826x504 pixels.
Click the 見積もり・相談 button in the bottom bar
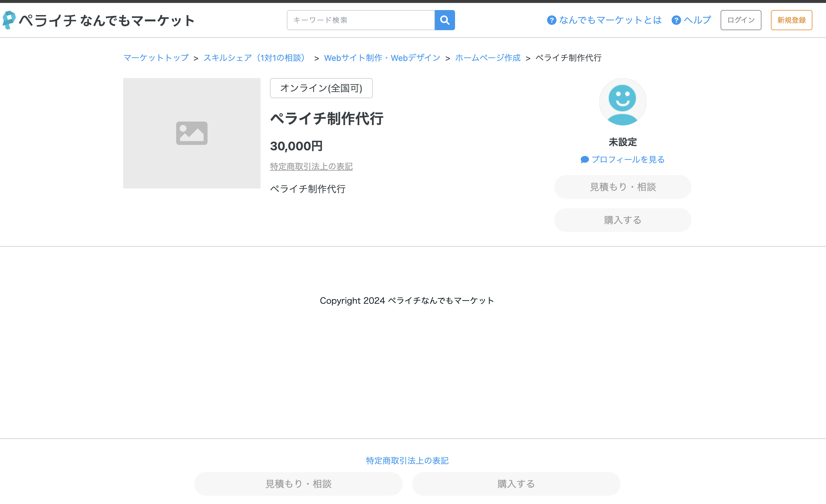point(298,484)
